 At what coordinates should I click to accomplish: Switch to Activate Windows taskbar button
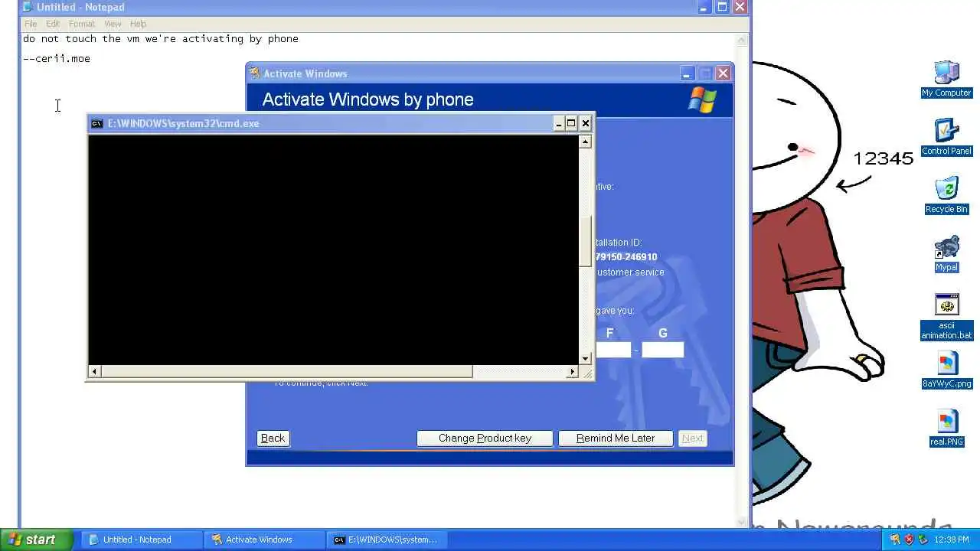[x=265, y=540]
